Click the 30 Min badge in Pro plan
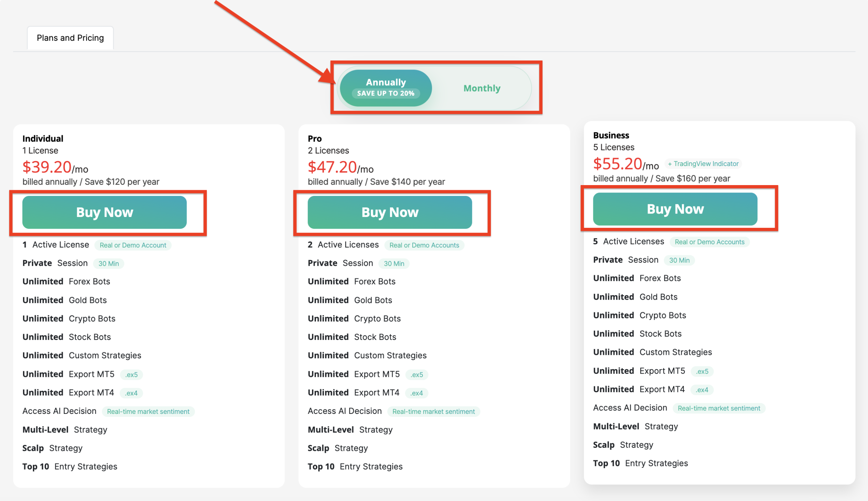Screen dimensions: 868x501 394,264
